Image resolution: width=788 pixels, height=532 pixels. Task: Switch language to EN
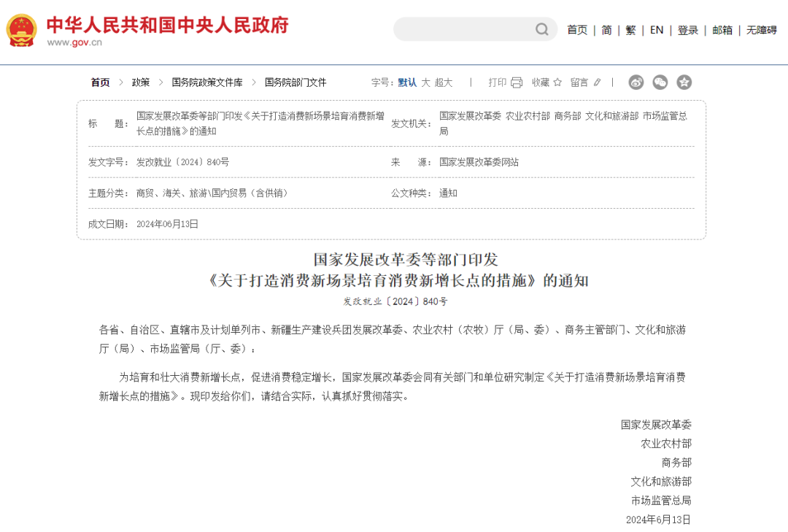pyautogui.click(x=656, y=30)
